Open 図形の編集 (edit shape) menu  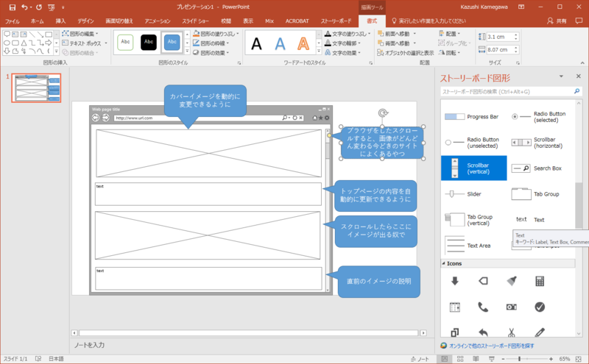click(x=80, y=34)
